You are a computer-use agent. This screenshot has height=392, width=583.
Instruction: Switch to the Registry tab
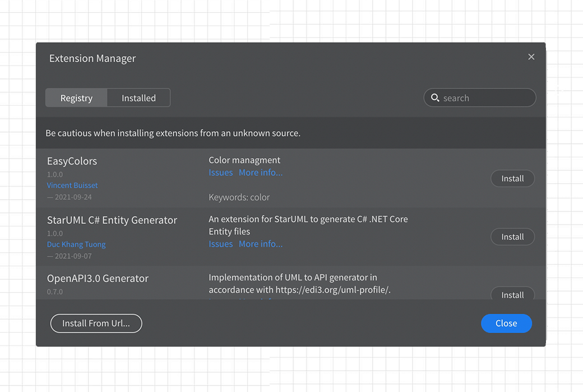pos(76,98)
